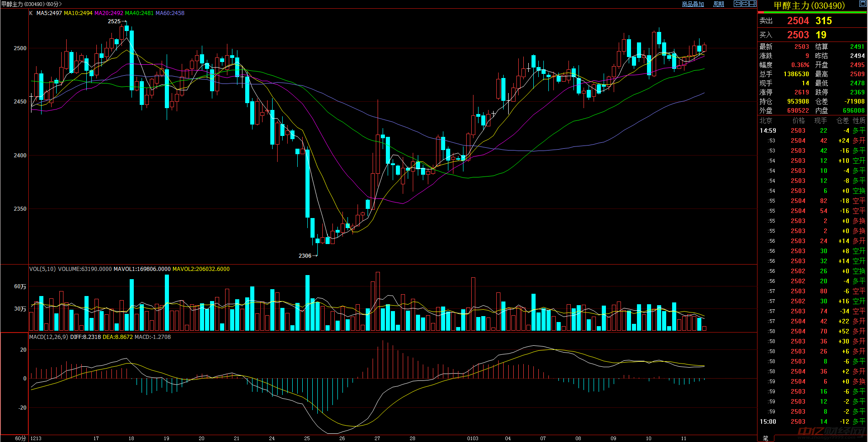Image resolution: width=868 pixels, height=442 pixels.
Task: Select the 笔 tab at bottom
Action: coord(765,438)
